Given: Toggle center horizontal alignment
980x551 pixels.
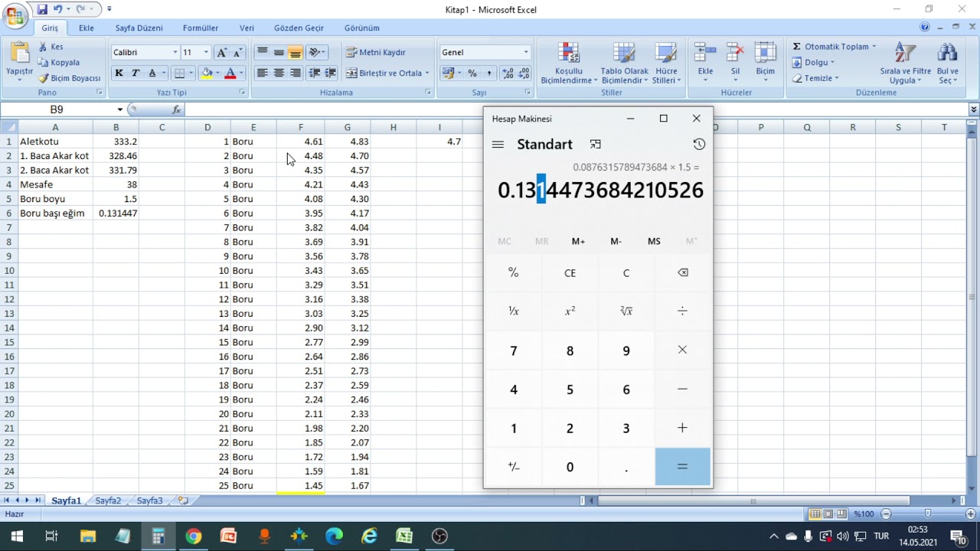Looking at the screenshot, I should tap(279, 73).
